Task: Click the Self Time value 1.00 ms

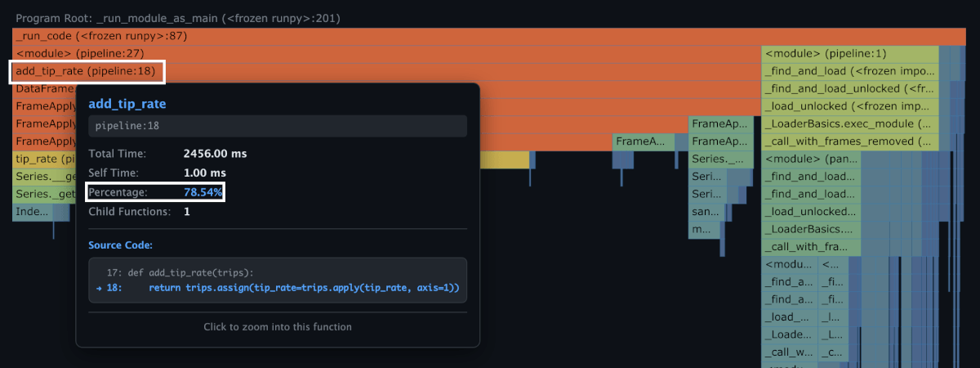Action: pyautogui.click(x=204, y=173)
